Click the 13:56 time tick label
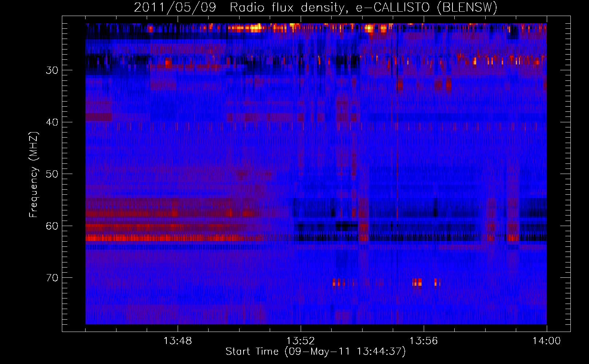This screenshot has width=589, height=364. 424,341
